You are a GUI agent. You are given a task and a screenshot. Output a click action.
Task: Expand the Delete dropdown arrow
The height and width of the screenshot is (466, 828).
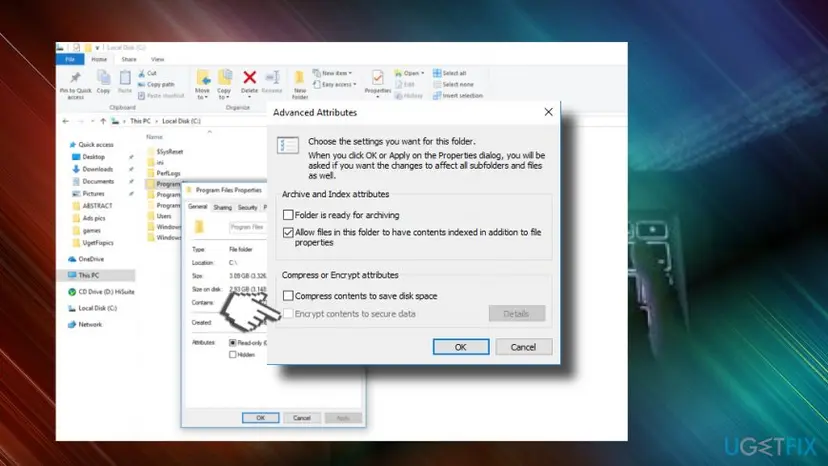[249, 97]
